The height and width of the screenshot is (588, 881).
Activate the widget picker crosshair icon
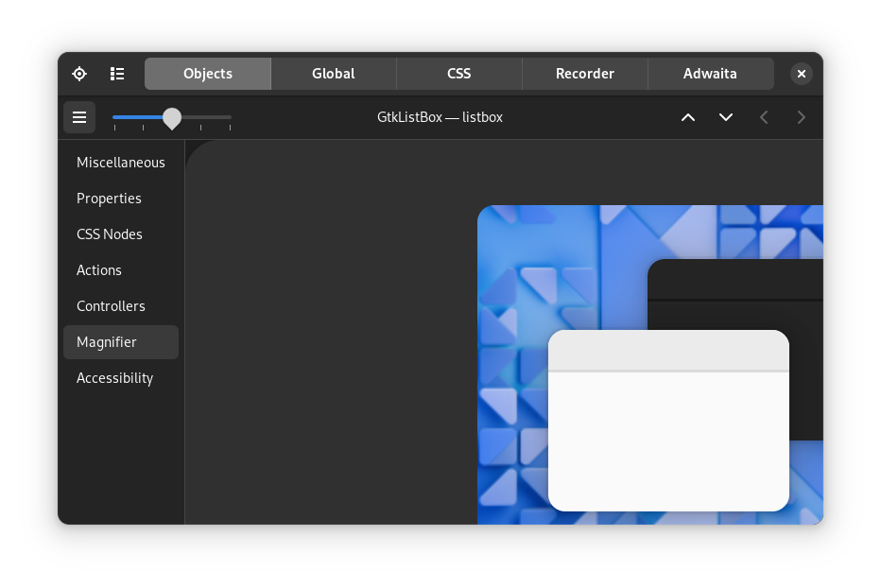(78, 73)
